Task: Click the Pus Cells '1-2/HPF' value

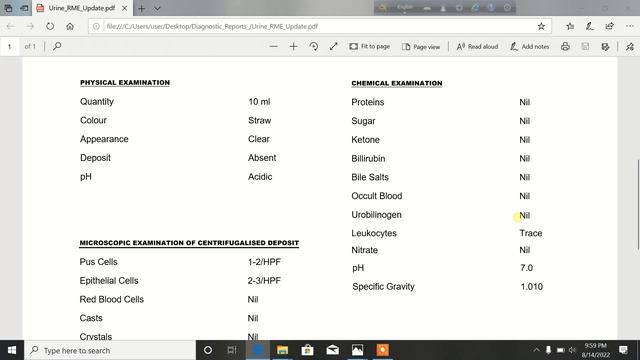Action: pos(264,262)
